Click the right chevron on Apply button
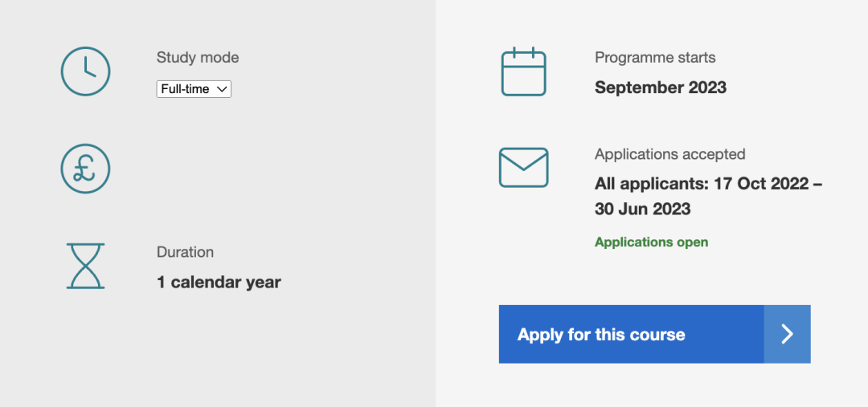 [x=787, y=334]
